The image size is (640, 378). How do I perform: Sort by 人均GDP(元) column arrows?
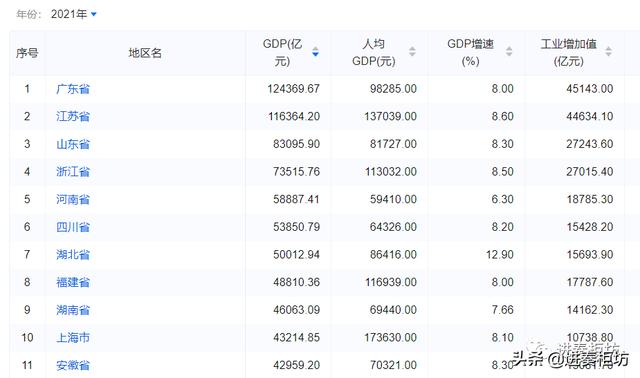pos(412,51)
